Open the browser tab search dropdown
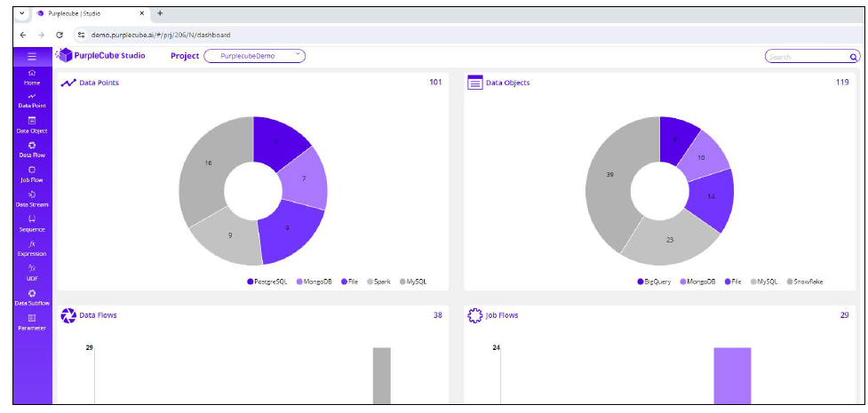Screen dimensions: 868x413 coord(21,12)
